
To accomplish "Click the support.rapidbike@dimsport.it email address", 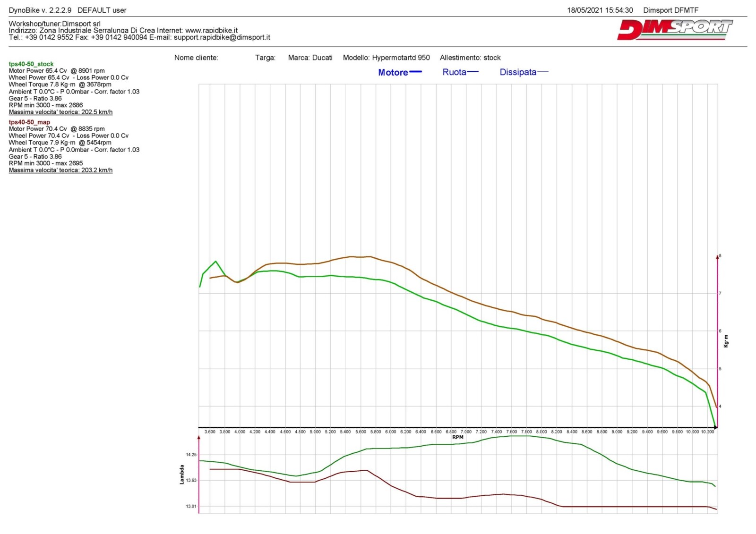I will [222, 37].
